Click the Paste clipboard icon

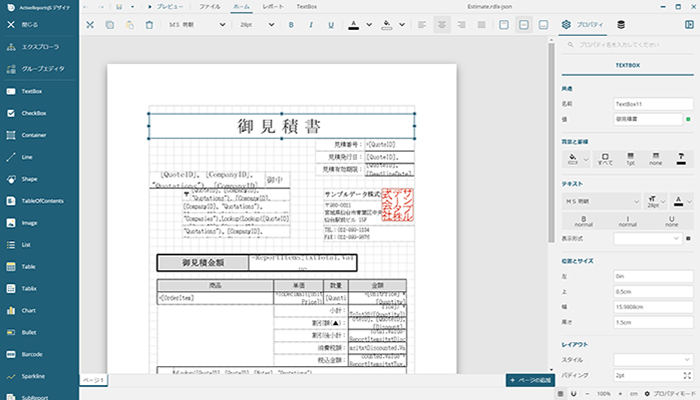point(129,25)
